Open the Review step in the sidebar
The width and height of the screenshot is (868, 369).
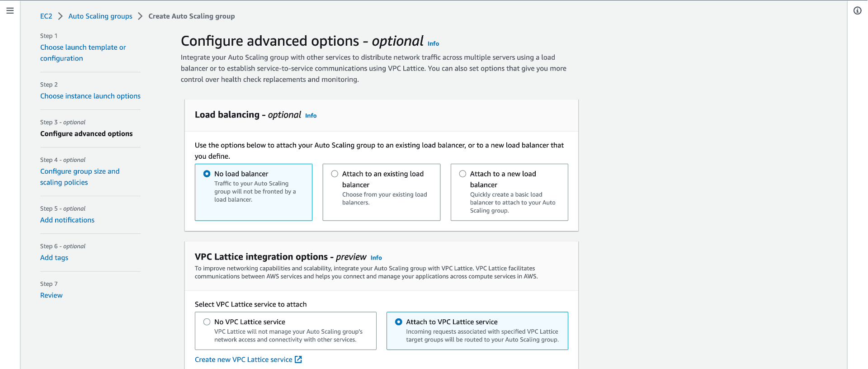coord(51,295)
